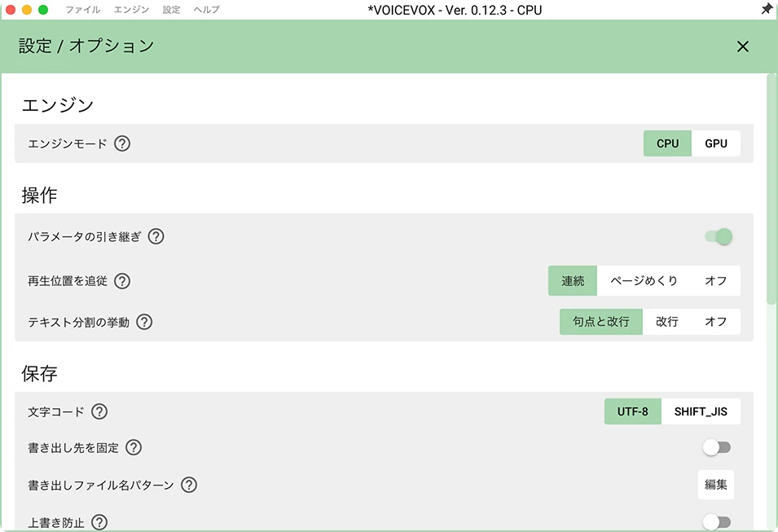Image resolution: width=778 pixels, height=532 pixels.
Task: Click help icon next to エンジンモード
Action: pos(122,144)
